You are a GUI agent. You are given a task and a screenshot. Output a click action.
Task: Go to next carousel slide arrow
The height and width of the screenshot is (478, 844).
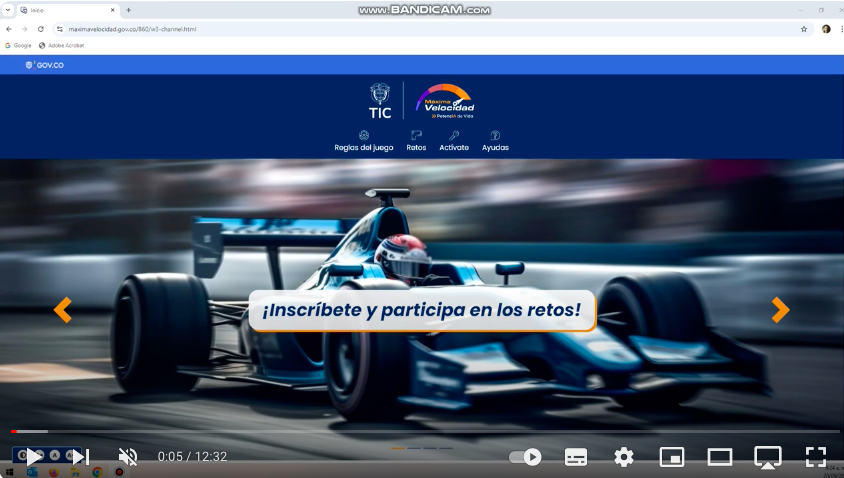[780, 310]
